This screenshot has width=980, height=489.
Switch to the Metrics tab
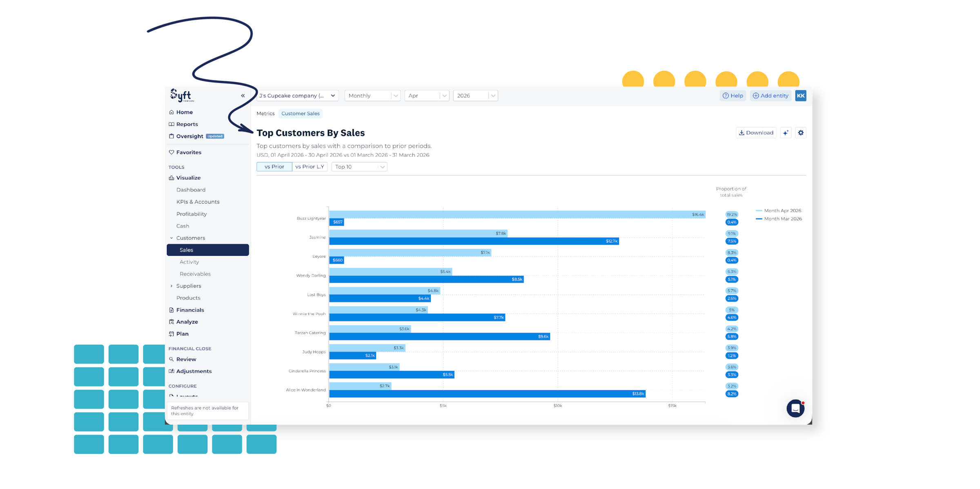[x=265, y=114]
